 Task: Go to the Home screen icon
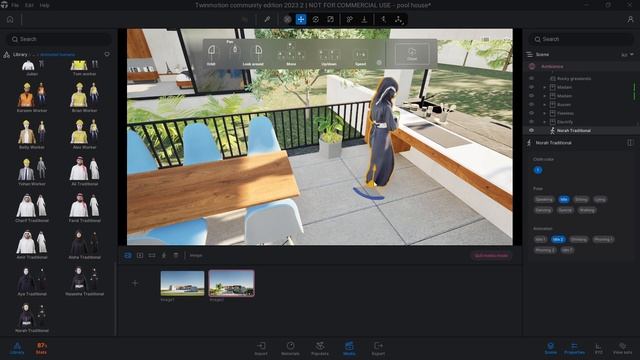[x=10, y=19]
